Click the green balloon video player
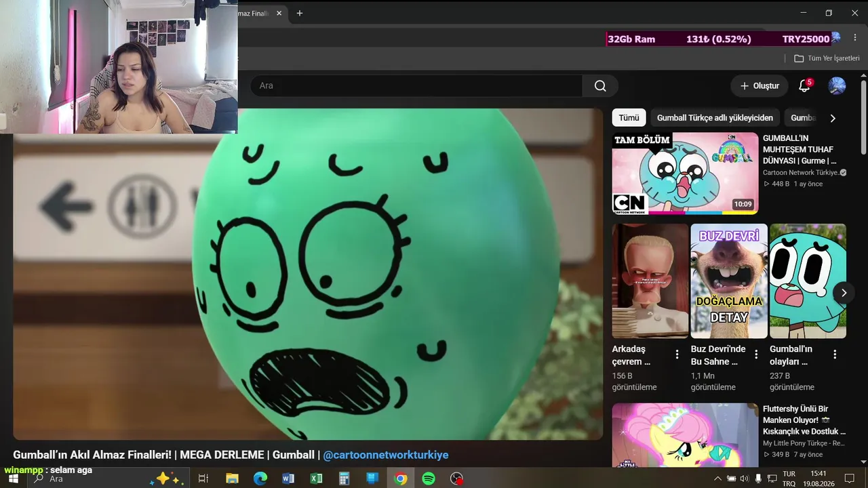 pos(308,274)
